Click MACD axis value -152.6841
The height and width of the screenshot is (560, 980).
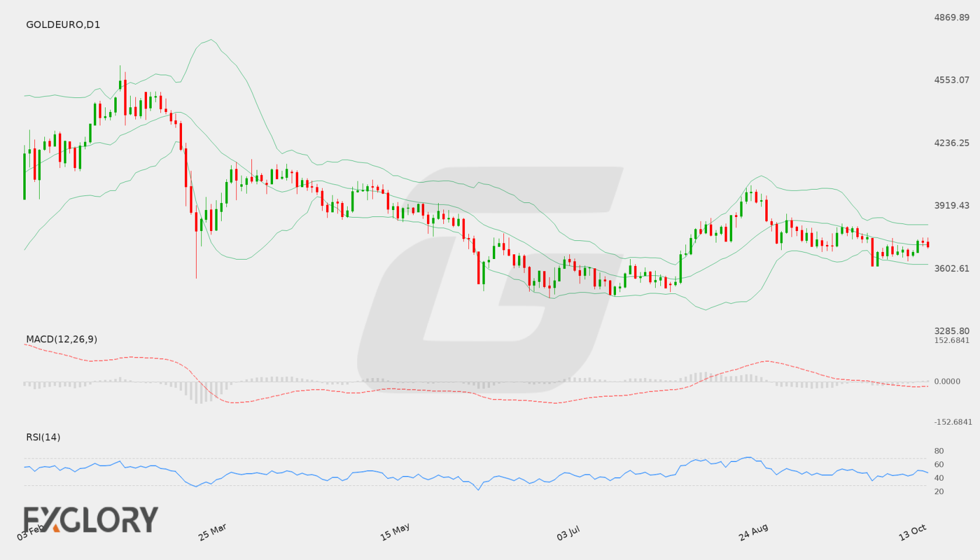(953, 422)
